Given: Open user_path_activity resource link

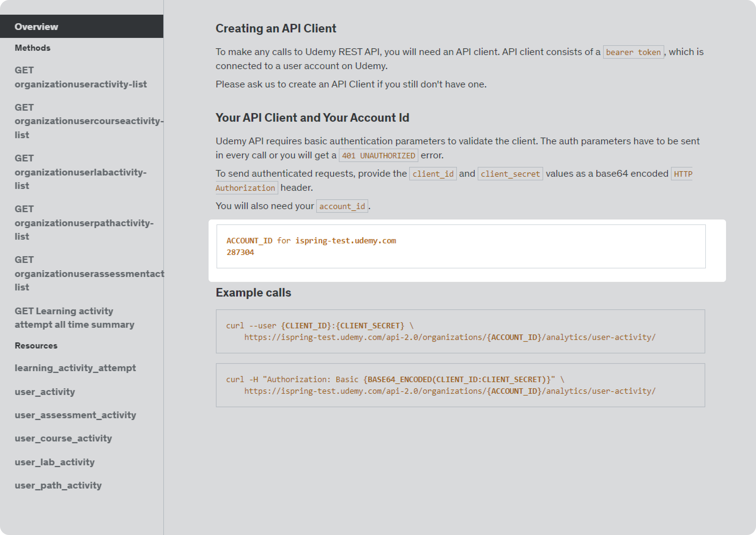Looking at the screenshot, I should coord(58,485).
